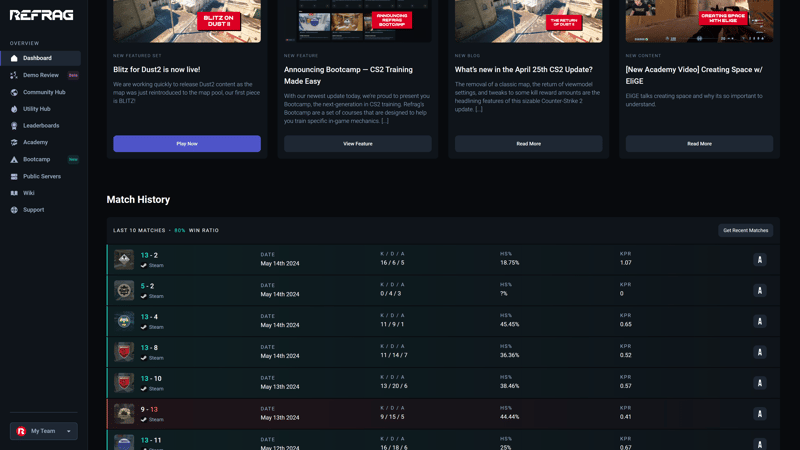
Task: Expand the My Team dropdown arrow
Action: coord(69,431)
